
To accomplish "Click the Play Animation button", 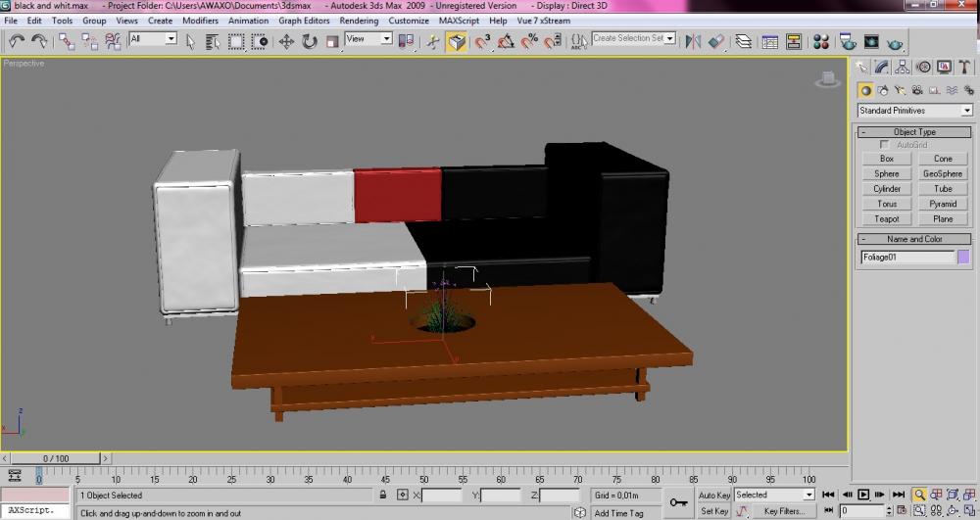I will (x=863, y=496).
